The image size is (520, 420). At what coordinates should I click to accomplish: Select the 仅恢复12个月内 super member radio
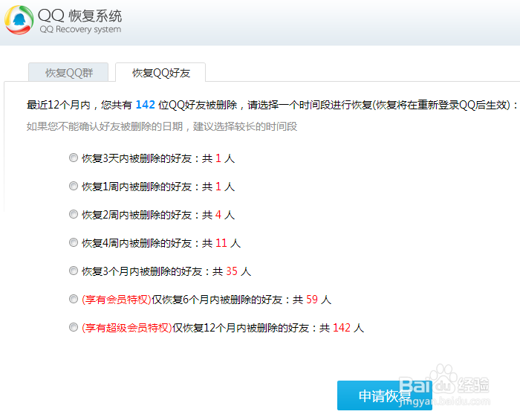pyautogui.click(x=74, y=327)
